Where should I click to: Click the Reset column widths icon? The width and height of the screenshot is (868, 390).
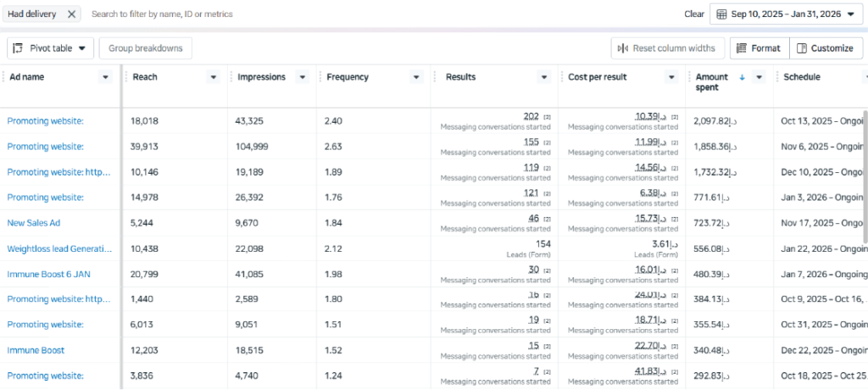[x=623, y=48]
